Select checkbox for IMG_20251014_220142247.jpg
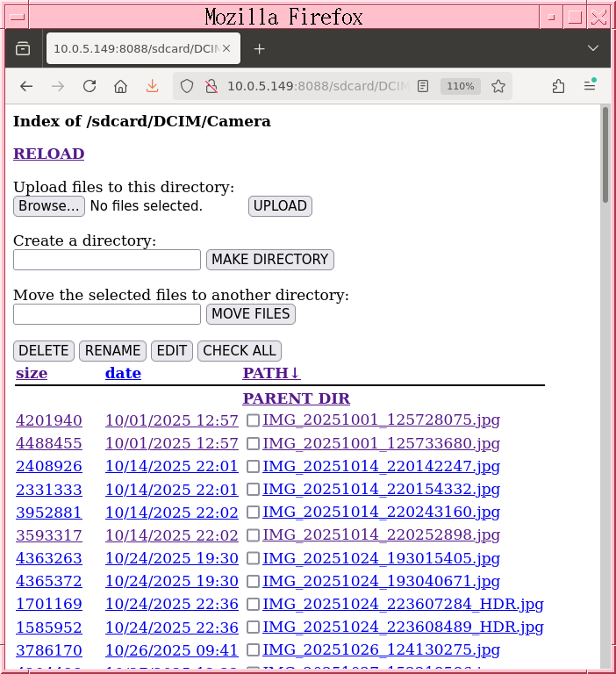The width and height of the screenshot is (616, 674). 253,467
